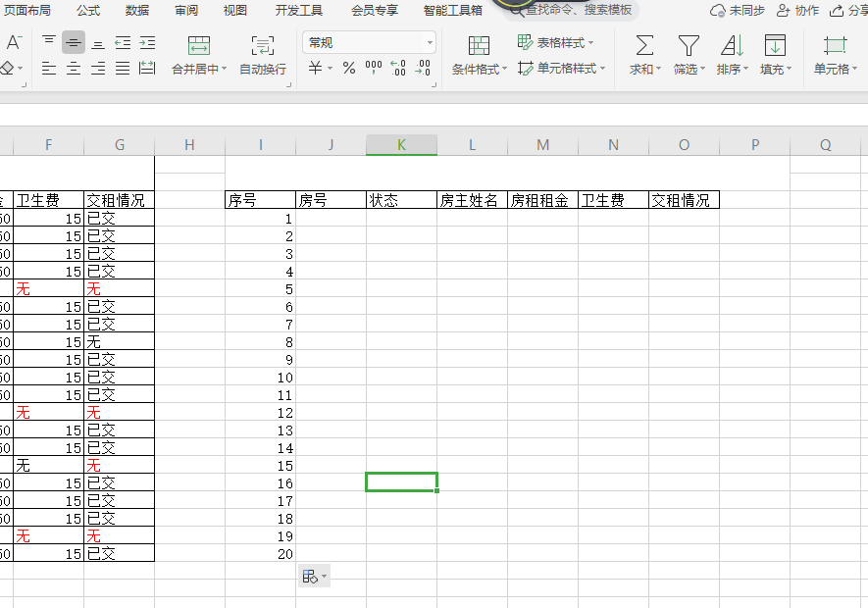
Task: Click the center horizontally icon
Action: 74,68
